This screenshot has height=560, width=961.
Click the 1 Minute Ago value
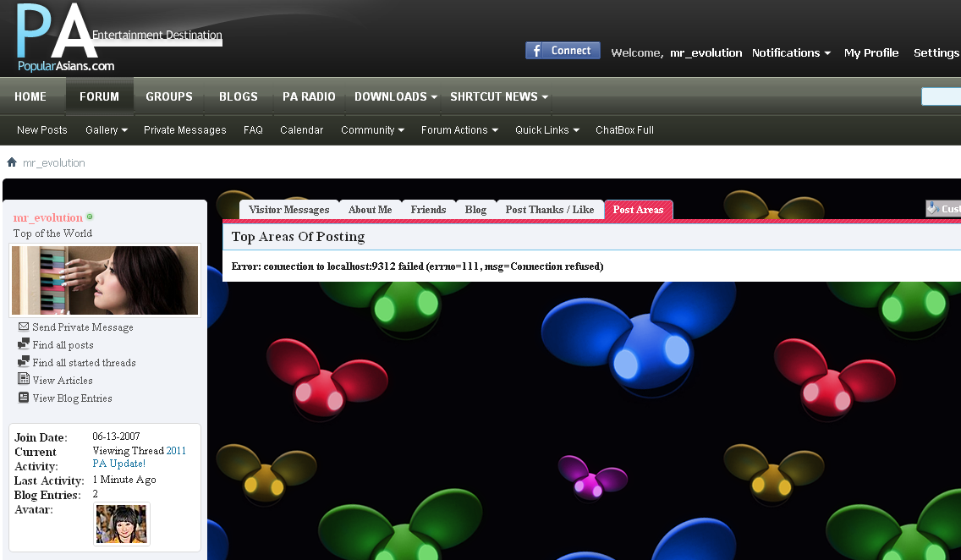(x=124, y=479)
